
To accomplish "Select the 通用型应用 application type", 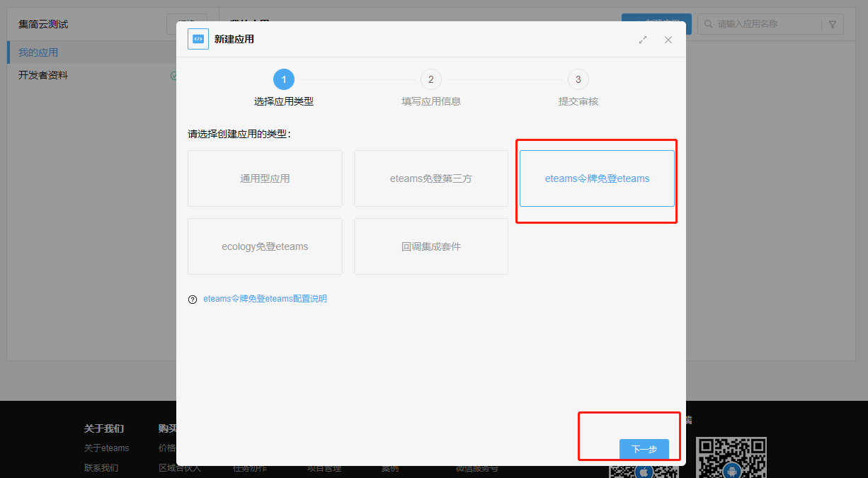I will [x=265, y=178].
